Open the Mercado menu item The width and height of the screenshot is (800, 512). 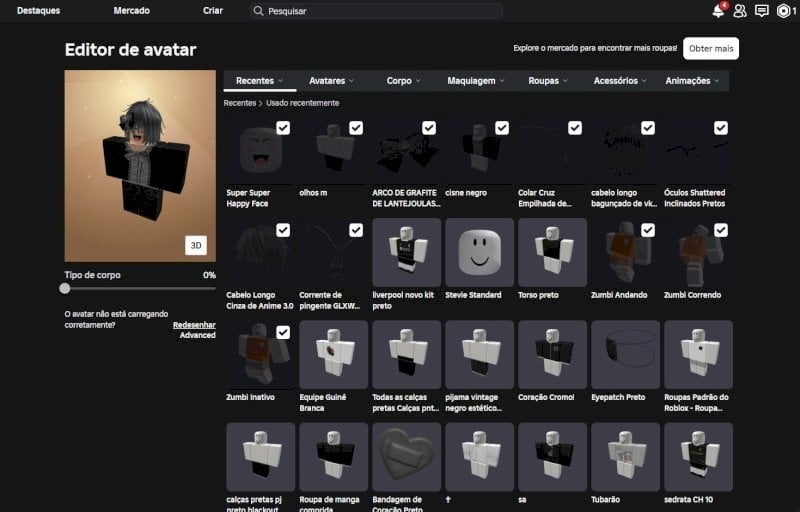click(131, 11)
